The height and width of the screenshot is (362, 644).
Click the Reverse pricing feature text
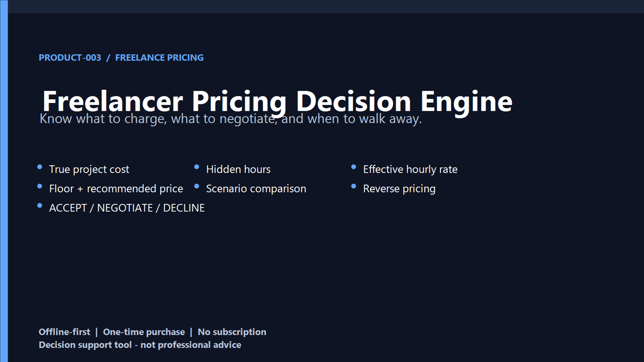399,189
